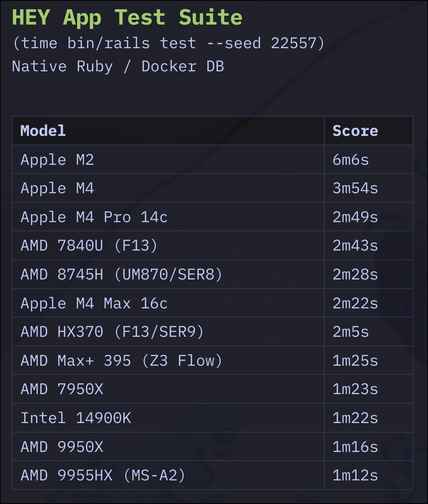Select the 'Intel 14900K' model cell
428x504 pixels.
point(168,418)
